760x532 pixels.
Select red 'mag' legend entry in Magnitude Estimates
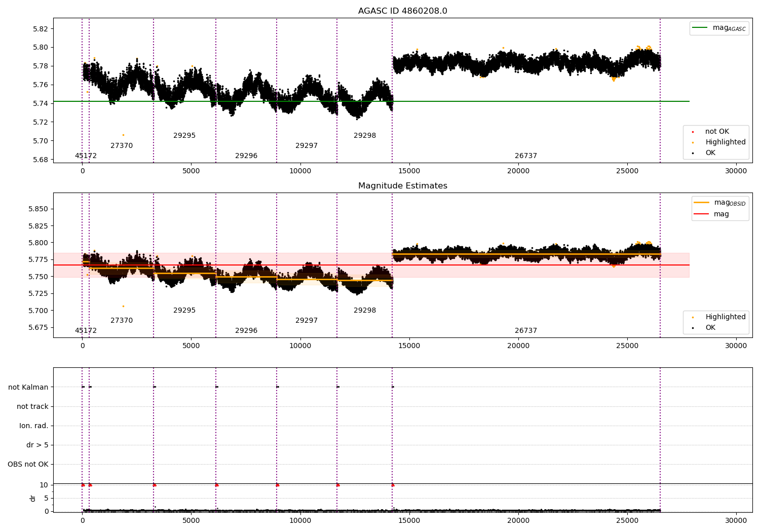coord(712,214)
